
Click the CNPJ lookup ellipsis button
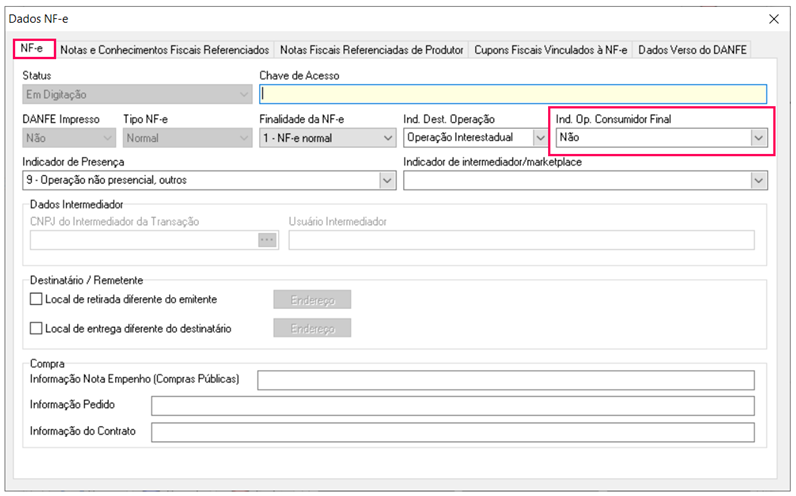[x=266, y=240]
